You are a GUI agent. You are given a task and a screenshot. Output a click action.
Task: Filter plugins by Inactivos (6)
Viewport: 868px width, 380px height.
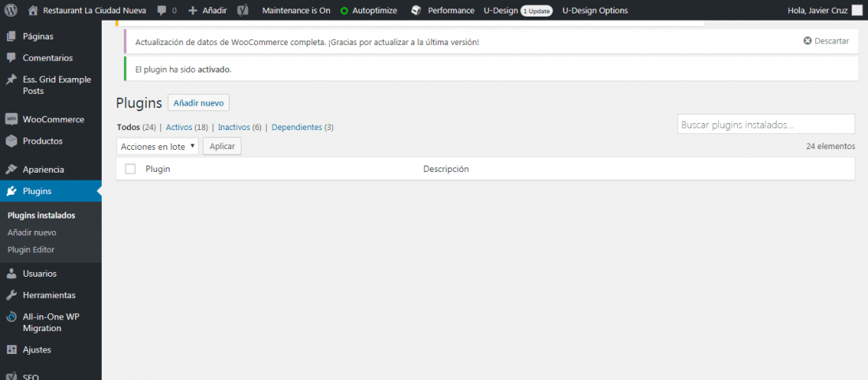pyautogui.click(x=240, y=127)
